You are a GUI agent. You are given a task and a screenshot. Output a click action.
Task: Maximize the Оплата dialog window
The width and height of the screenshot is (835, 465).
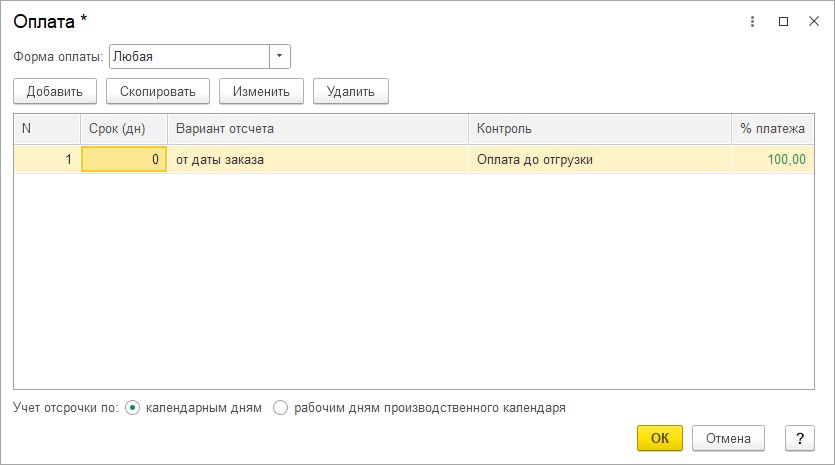(783, 21)
